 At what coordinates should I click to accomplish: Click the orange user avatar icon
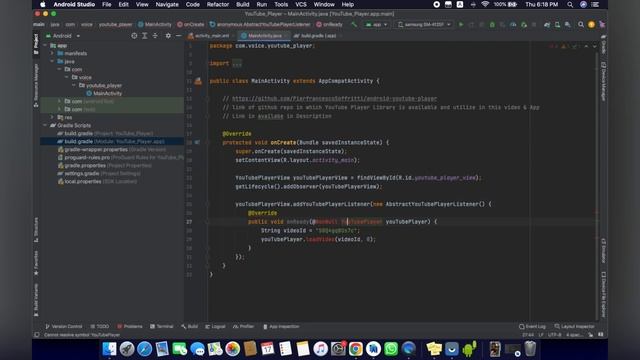tap(591, 24)
